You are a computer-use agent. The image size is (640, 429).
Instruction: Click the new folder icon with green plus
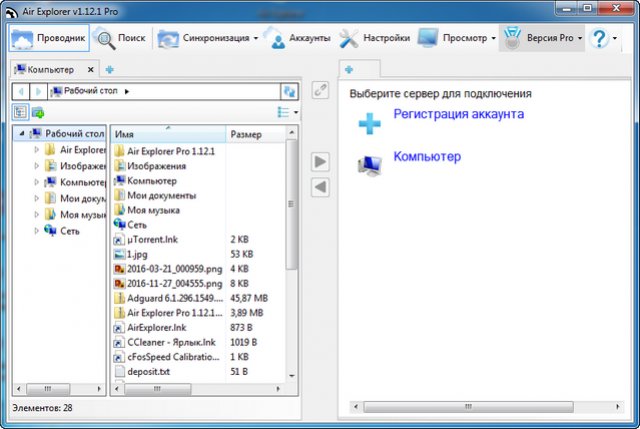[x=38, y=112]
